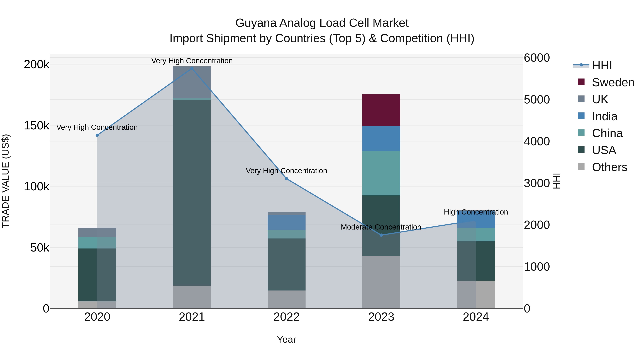644x362 pixels.
Task: Click the China segment of 2020 bar
Action: click(97, 243)
